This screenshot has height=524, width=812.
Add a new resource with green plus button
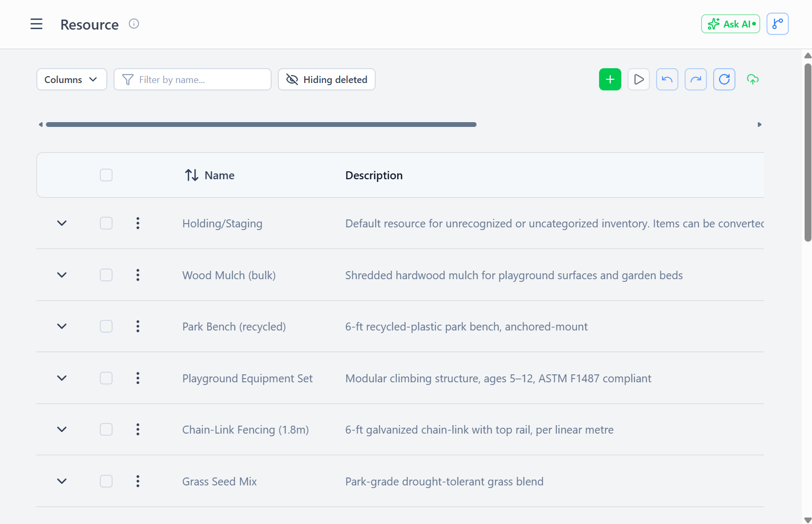coord(610,79)
